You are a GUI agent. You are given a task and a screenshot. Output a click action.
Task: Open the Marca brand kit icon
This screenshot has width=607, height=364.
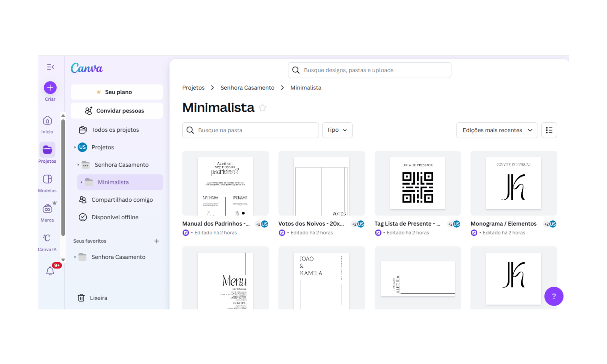click(x=47, y=209)
